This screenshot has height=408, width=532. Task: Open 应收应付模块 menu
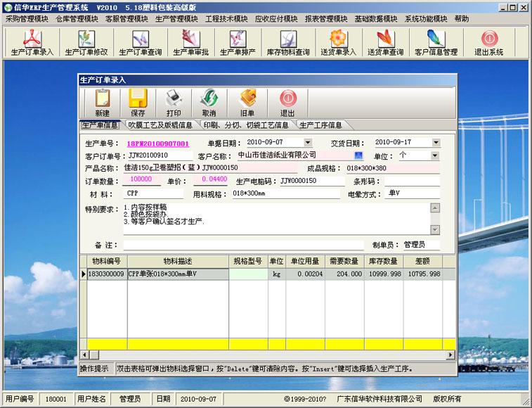276,19
